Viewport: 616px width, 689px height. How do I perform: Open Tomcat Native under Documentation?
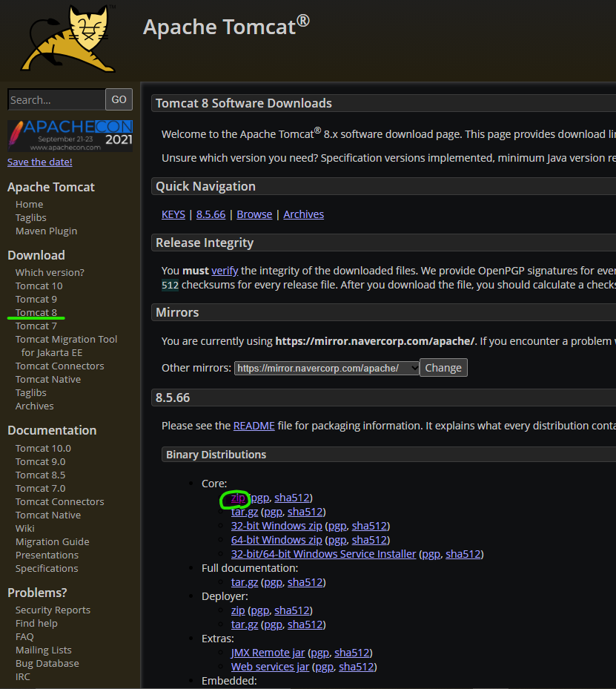click(x=48, y=515)
